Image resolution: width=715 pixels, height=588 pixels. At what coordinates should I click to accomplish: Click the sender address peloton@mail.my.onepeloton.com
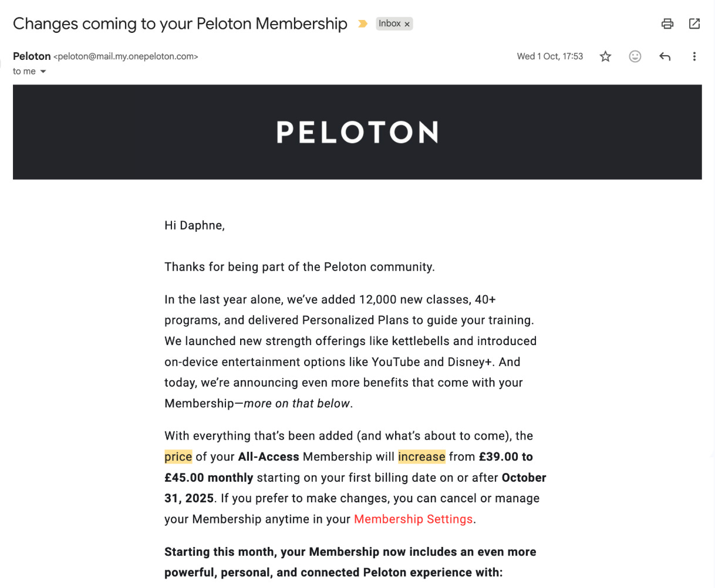click(x=126, y=57)
